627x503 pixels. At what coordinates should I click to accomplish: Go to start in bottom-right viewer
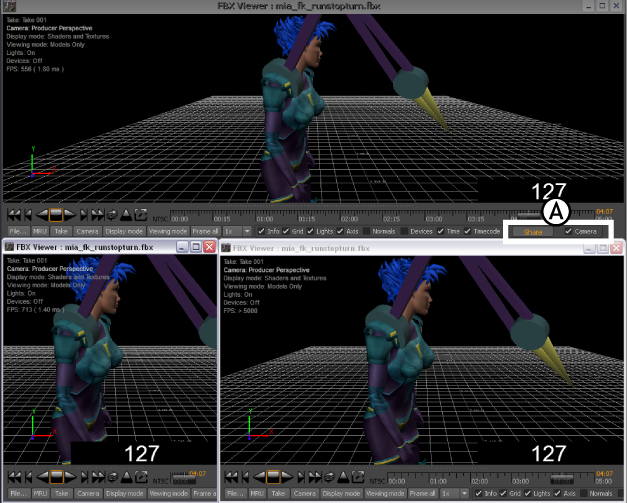click(231, 477)
